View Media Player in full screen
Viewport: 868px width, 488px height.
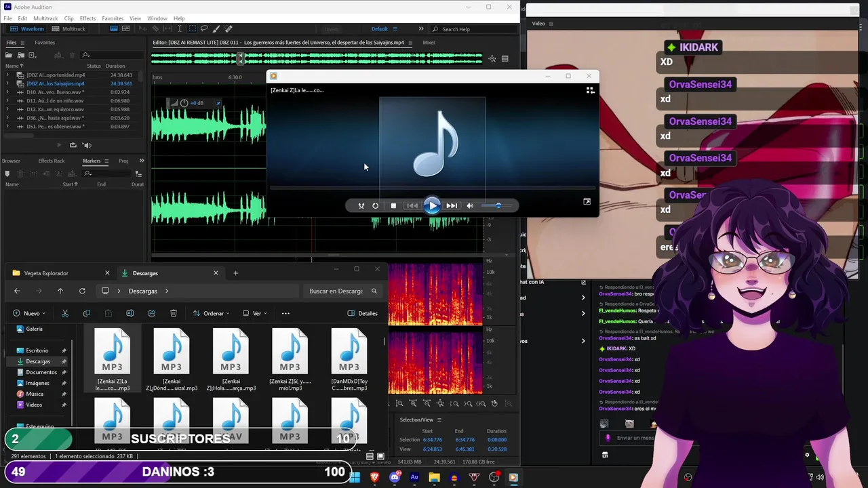pyautogui.click(x=587, y=201)
